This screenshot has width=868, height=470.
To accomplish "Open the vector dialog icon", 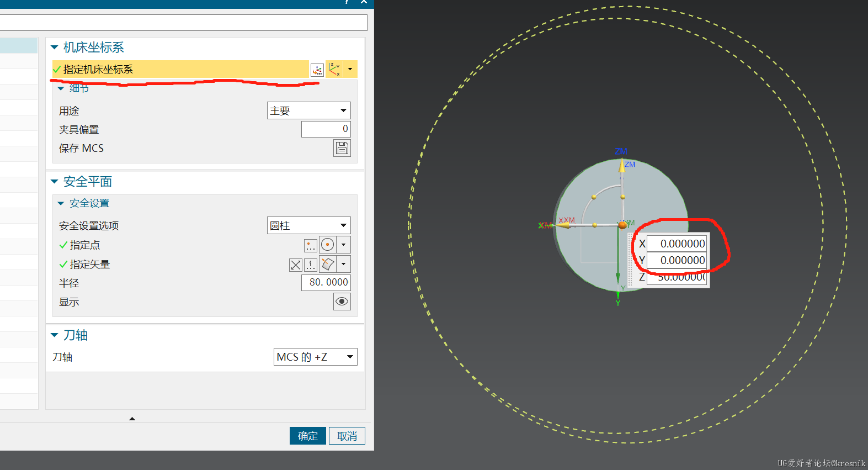I will [x=311, y=265].
